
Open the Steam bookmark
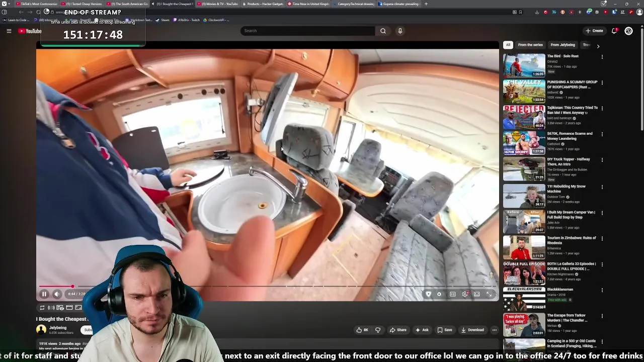pos(163,20)
